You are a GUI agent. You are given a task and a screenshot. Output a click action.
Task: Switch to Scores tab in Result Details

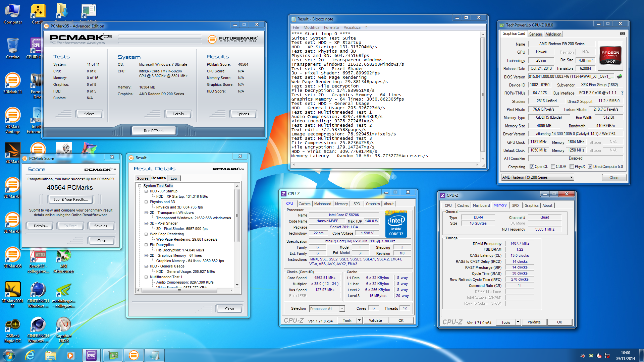click(143, 178)
